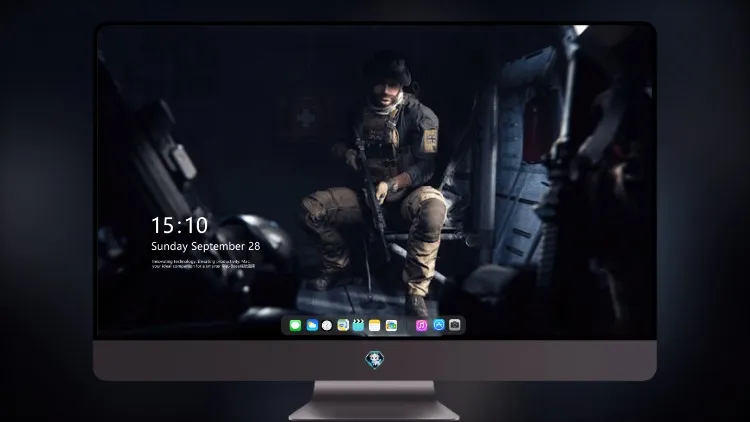Launch the clapperboard video app in dock

[358, 325]
